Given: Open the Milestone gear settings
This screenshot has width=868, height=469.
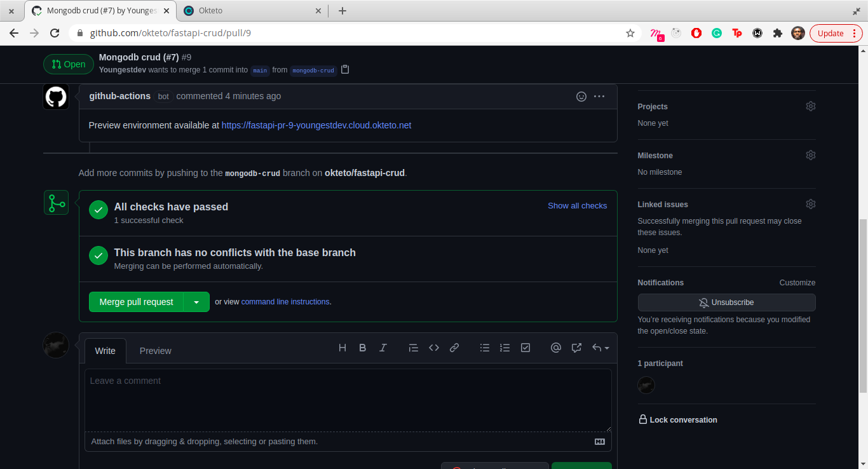Looking at the screenshot, I should (810, 155).
